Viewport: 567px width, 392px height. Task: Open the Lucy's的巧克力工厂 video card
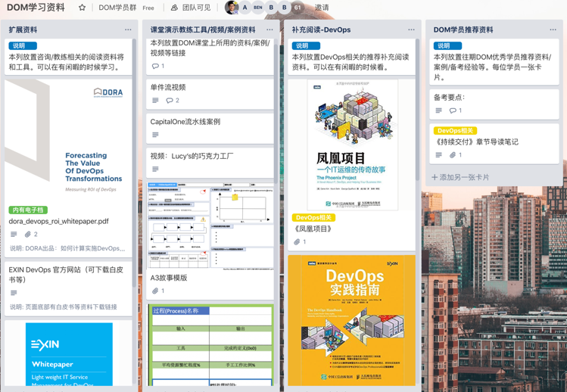pos(210,163)
